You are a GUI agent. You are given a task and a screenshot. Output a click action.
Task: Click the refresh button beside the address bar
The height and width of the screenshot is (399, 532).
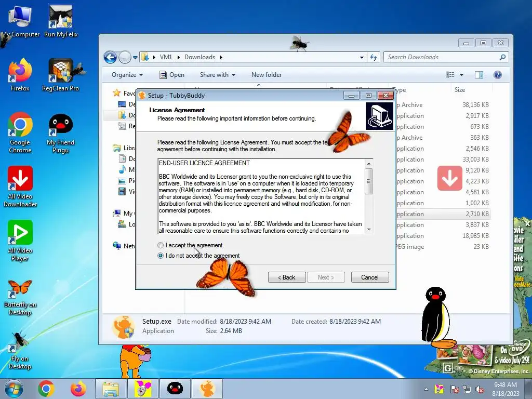pyautogui.click(x=374, y=57)
